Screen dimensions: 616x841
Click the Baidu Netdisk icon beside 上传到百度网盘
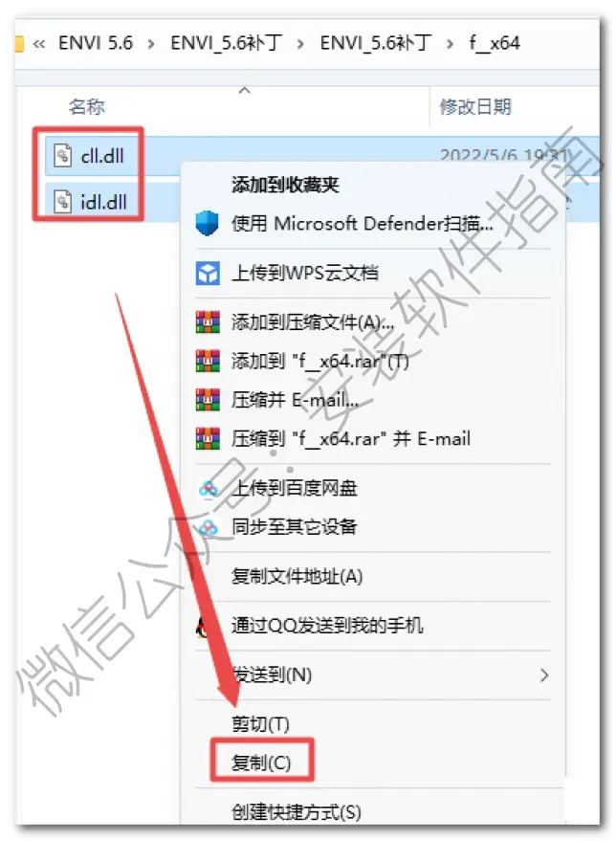coord(208,489)
